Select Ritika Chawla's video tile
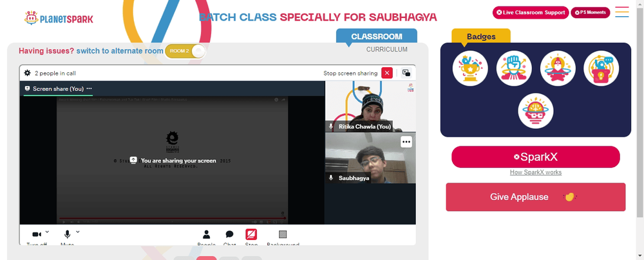 click(370, 106)
